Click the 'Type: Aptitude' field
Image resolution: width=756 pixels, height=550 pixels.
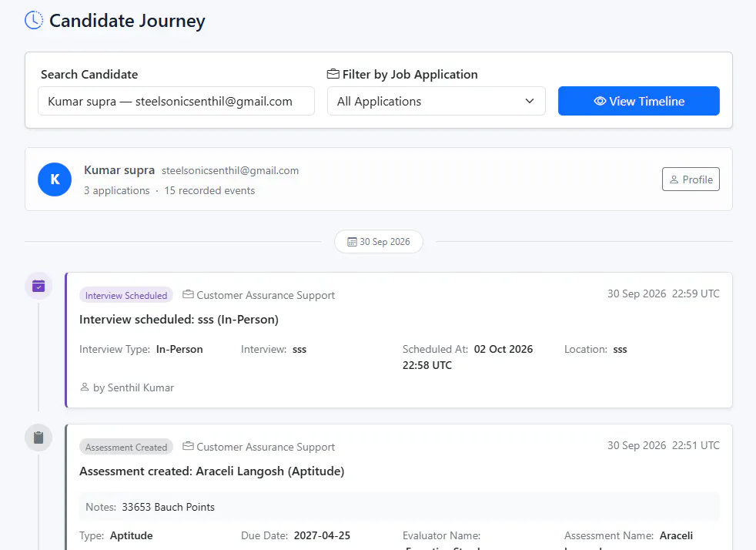116,535
